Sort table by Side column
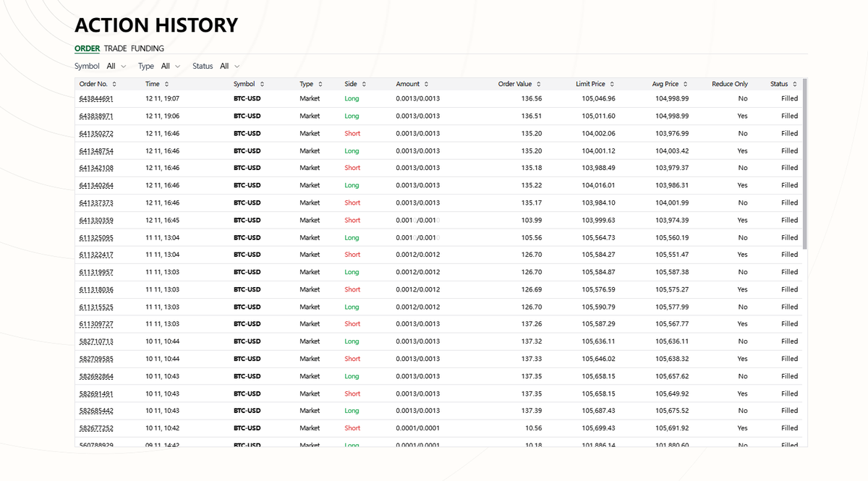 (x=355, y=84)
